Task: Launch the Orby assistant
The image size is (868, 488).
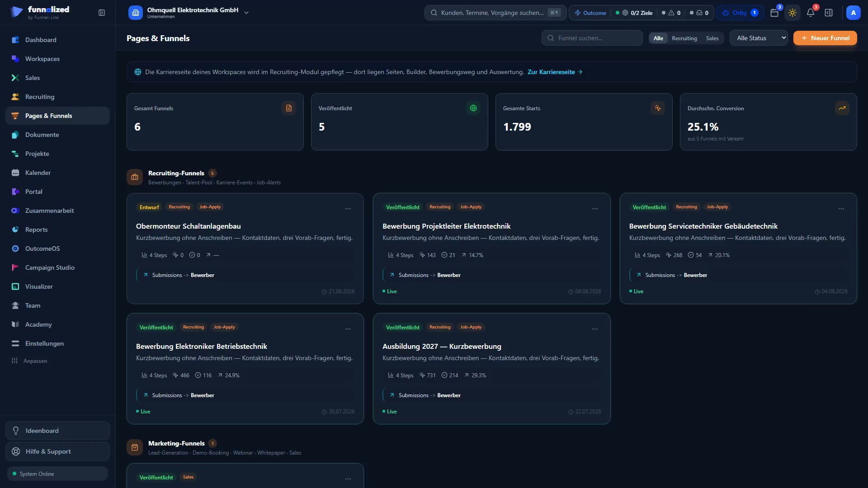Action: (740, 13)
